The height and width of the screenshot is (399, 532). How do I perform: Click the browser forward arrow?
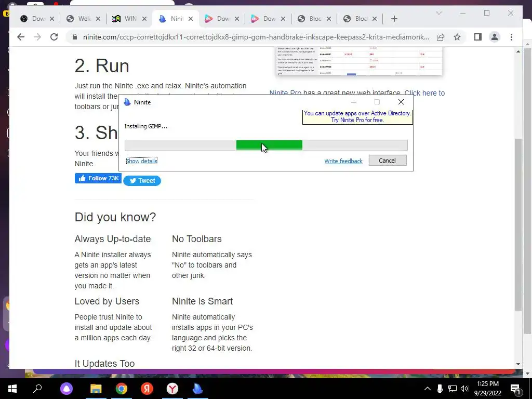pos(37,37)
